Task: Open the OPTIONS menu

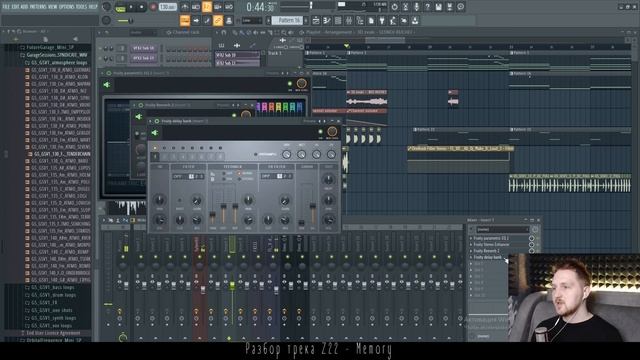Action: [67, 7]
